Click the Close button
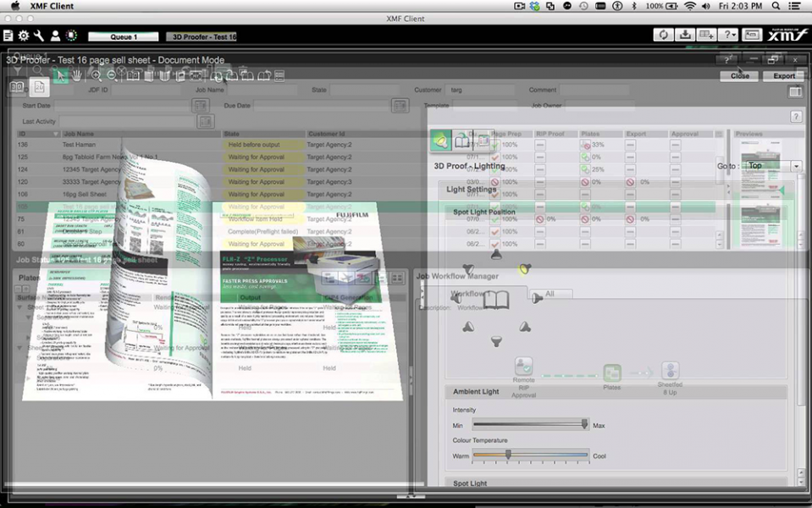The image size is (812, 508). [739, 75]
